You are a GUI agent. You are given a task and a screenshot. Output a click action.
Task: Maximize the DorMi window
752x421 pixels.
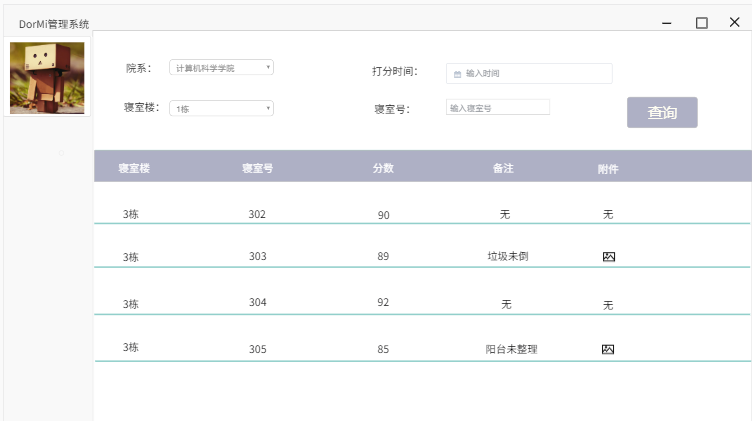702,23
